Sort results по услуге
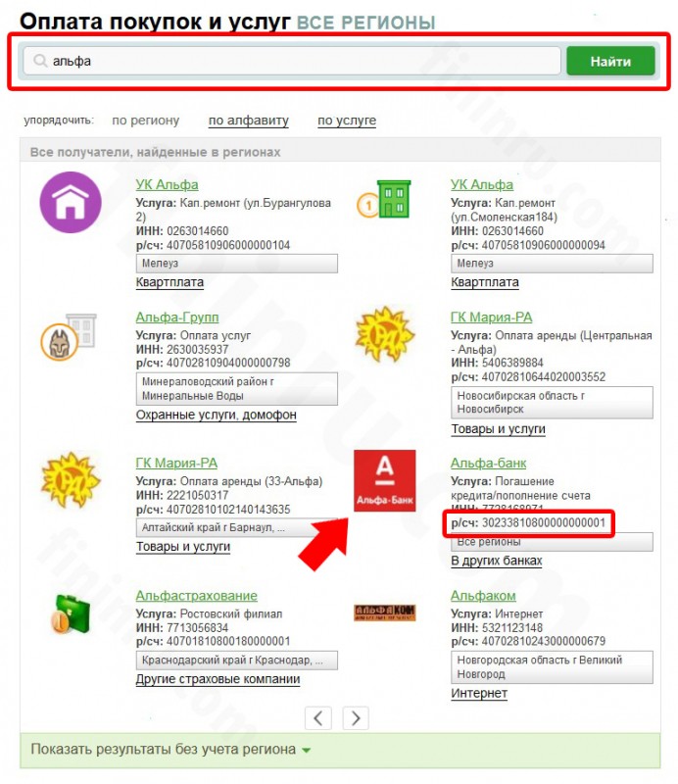This screenshot has width=678, height=784. click(x=347, y=121)
